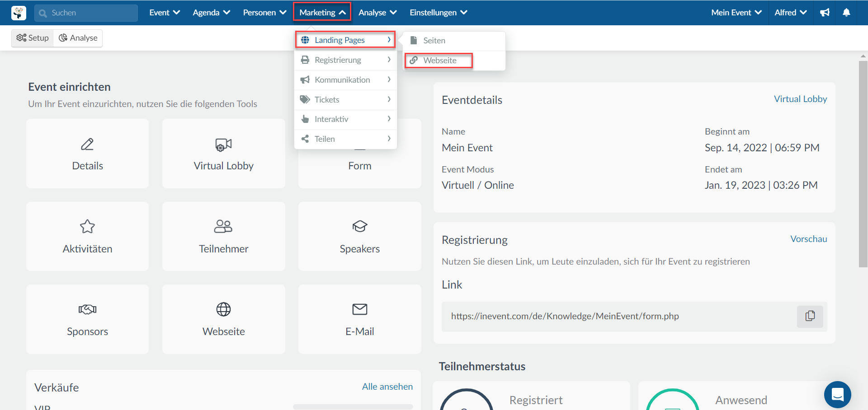The image size is (868, 410).
Task: Open the Virtual Lobby camera card
Action: 224,154
